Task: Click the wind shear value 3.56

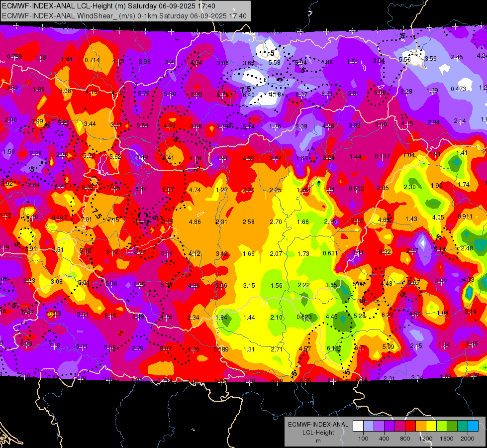Action: (x=431, y=58)
